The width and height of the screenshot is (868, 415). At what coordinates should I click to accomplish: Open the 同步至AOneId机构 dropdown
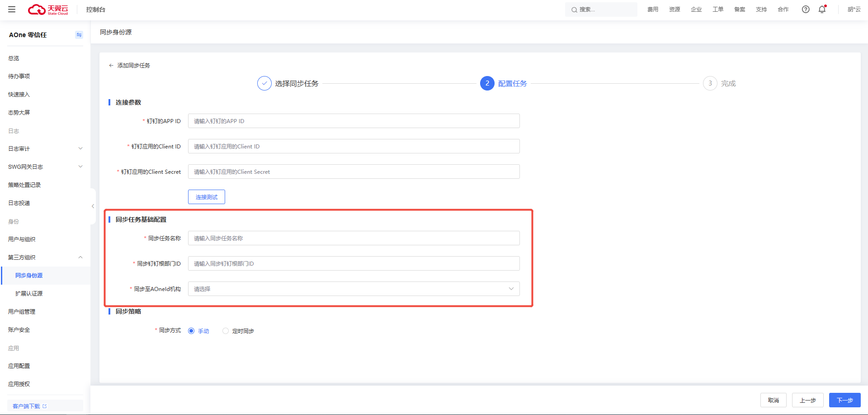pos(354,289)
